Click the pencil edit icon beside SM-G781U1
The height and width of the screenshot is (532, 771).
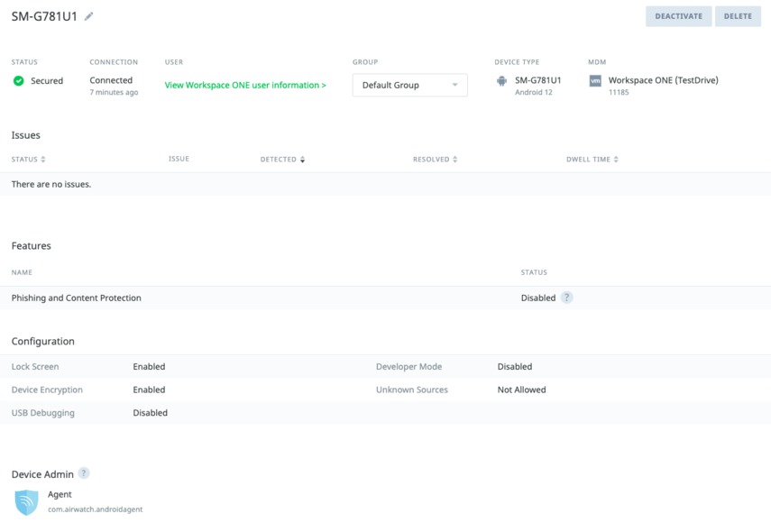pyautogui.click(x=89, y=16)
